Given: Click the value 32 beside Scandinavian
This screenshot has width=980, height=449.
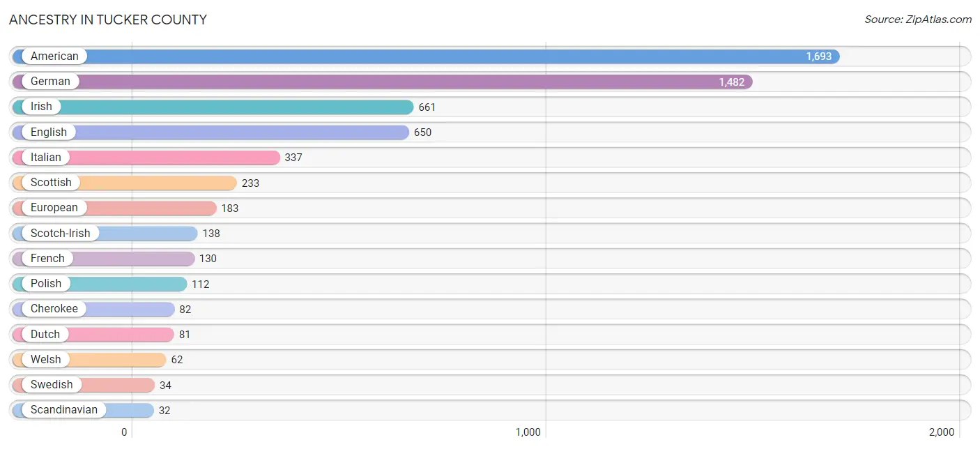Looking at the screenshot, I should click(164, 411).
